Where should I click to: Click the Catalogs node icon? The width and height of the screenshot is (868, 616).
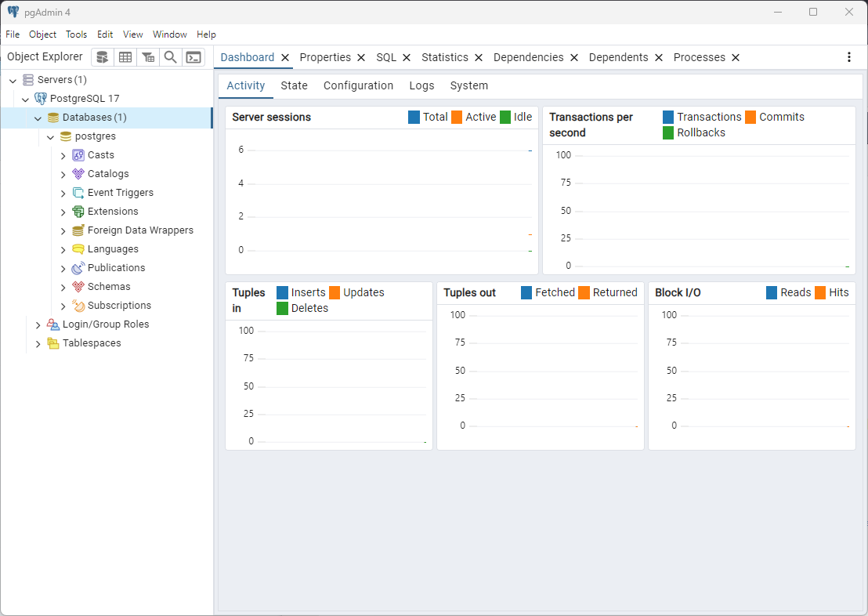point(78,174)
